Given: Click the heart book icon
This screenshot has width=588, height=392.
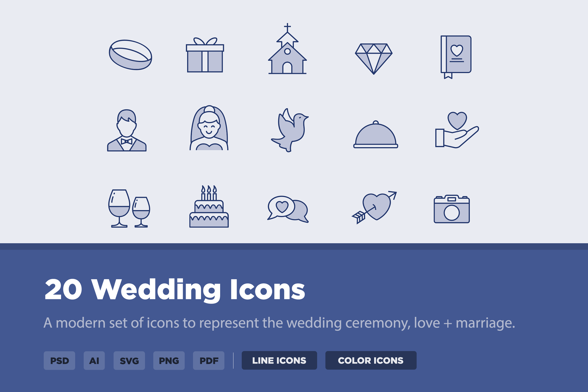Looking at the screenshot, I should pyautogui.click(x=456, y=57).
